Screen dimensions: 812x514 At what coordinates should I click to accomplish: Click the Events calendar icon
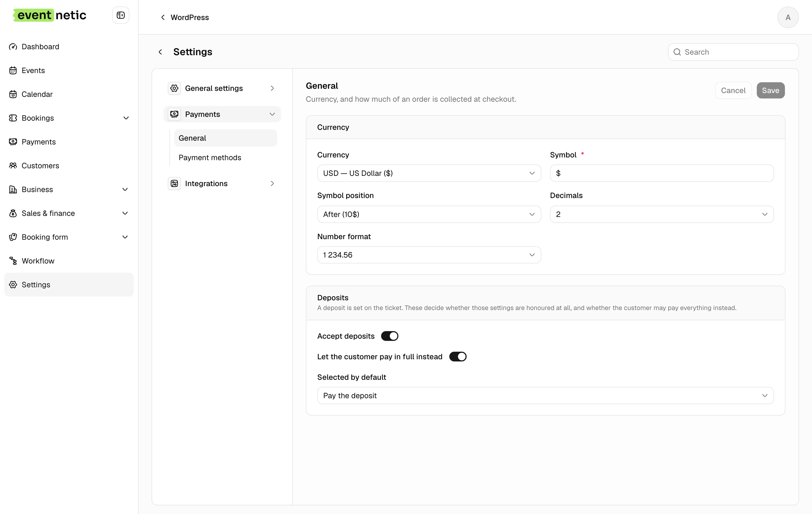click(x=13, y=70)
